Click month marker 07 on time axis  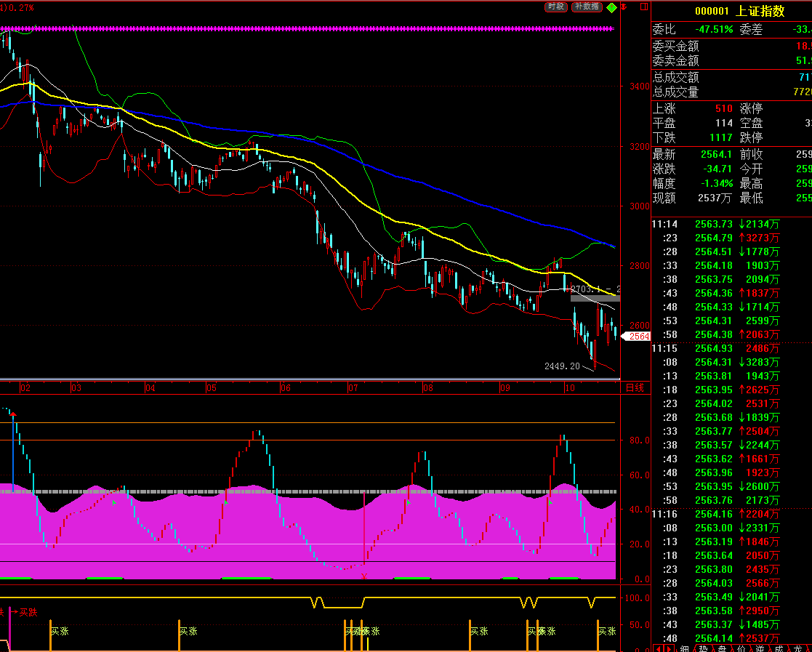(353, 388)
